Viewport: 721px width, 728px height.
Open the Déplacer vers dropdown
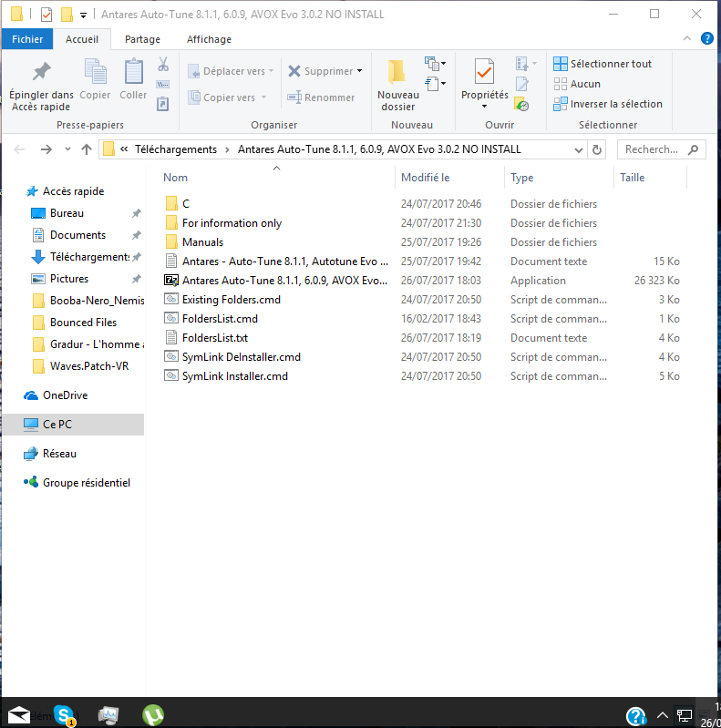coord(271,71)
